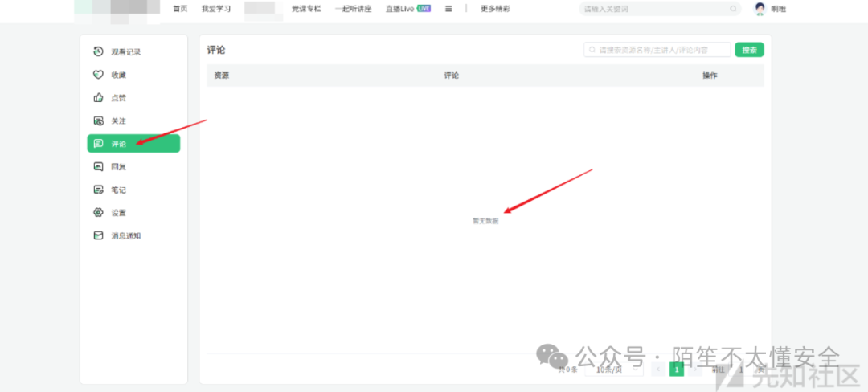Click the 评论 column header
Image resolution: width=868 pixels, height=392 pixels.
(451, 76)
